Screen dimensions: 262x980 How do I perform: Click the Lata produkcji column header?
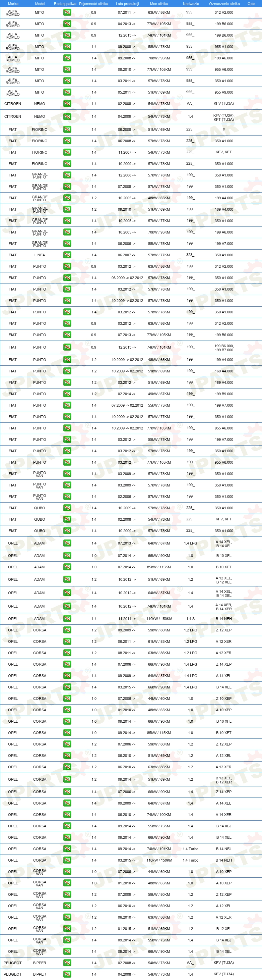click(127, 3)
